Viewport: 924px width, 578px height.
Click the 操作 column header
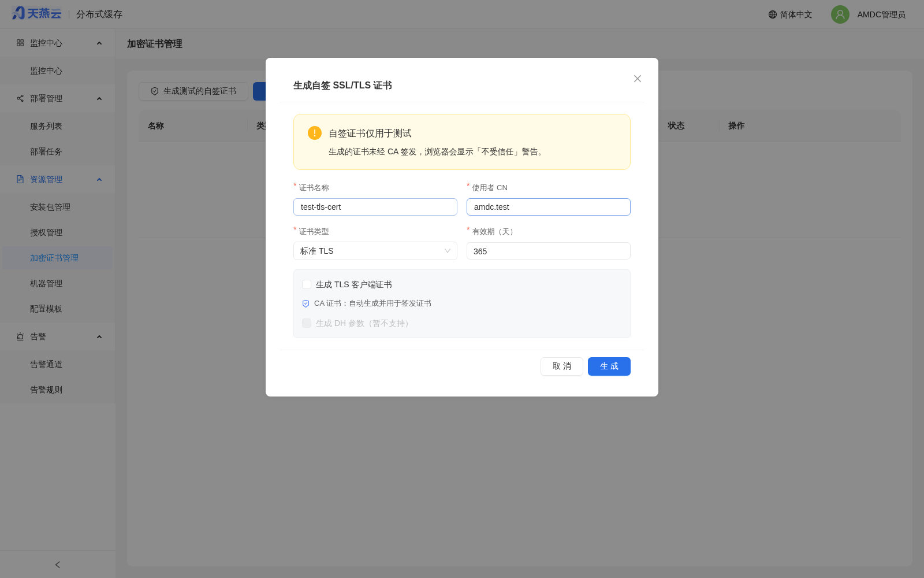coord(736,125)
